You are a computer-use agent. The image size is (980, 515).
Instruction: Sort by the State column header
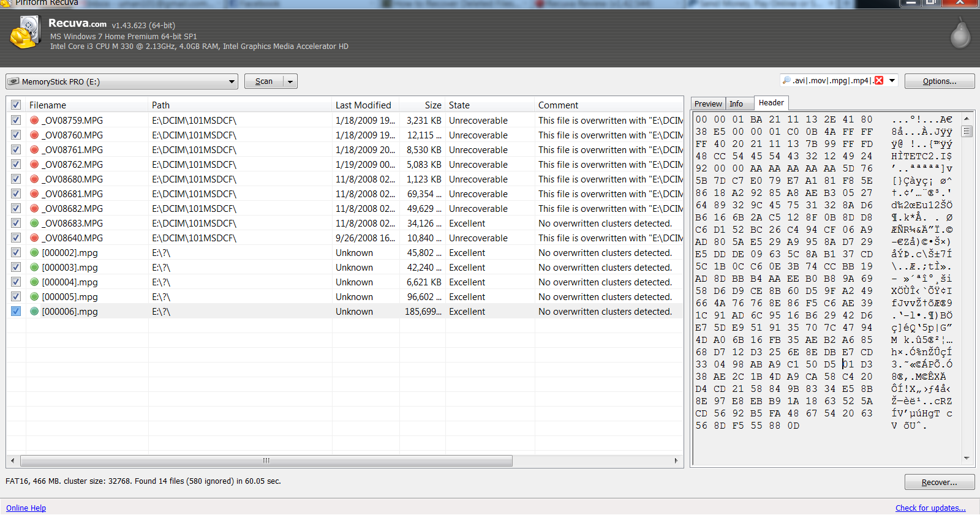[x=490, y=105]
